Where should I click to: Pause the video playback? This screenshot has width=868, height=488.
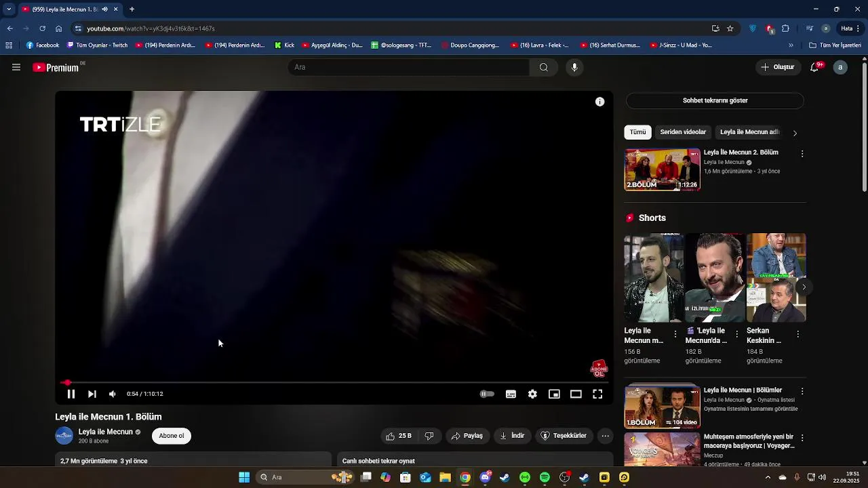(x=71, y=394)
